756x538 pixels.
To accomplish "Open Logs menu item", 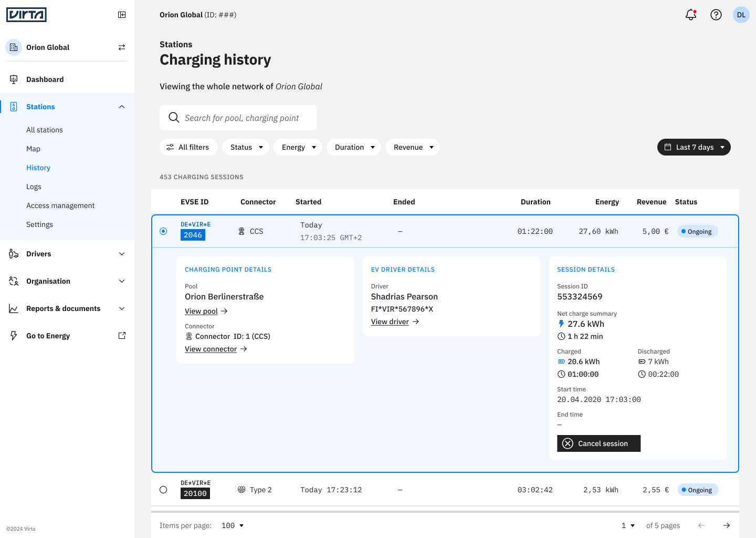I will coord(34,187).
